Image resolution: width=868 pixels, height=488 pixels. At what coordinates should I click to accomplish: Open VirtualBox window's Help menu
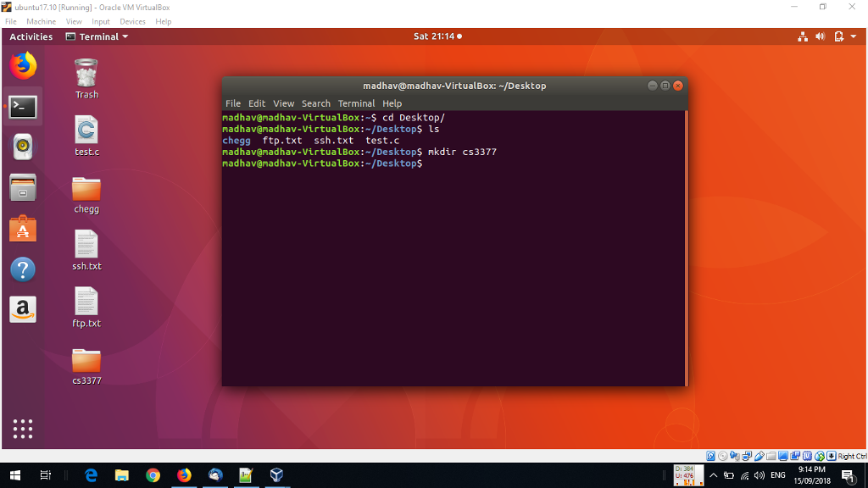point(163,21)
